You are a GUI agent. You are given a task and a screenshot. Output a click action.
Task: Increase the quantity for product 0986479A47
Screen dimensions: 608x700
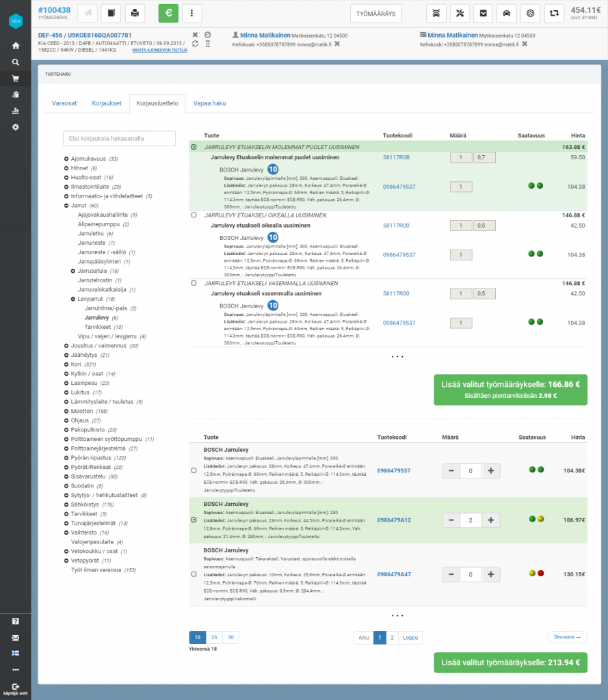pos(491,574)
